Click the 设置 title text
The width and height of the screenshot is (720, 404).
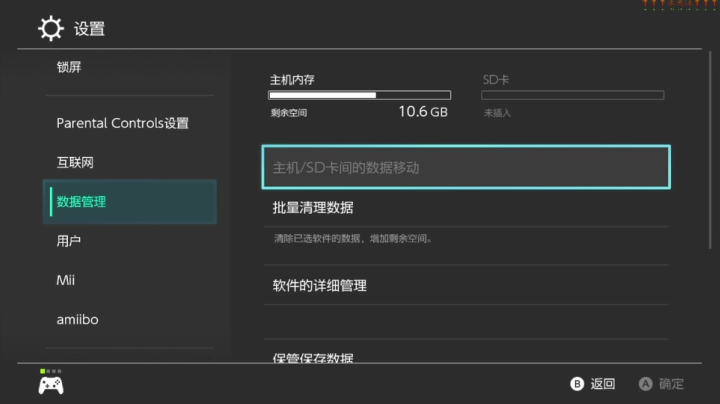pos(89,29)
